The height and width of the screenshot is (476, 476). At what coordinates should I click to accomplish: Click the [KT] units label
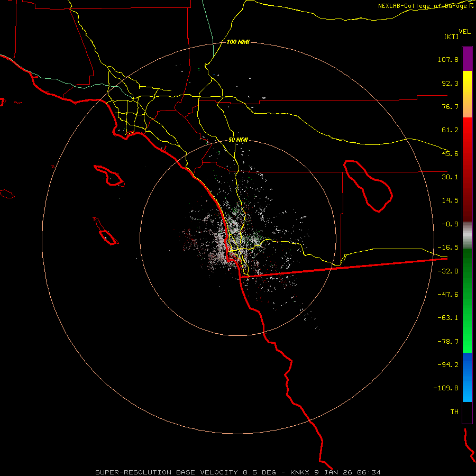(x=452, y=36)
